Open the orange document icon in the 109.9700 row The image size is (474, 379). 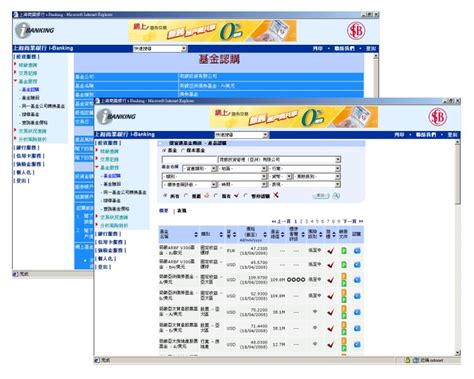(344, 276)
